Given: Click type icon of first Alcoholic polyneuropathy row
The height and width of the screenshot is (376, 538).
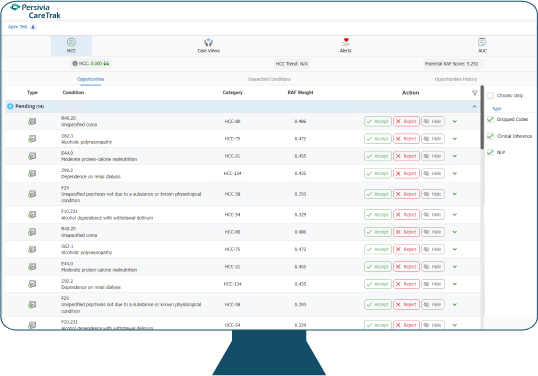Looking at the screenshot, I should point(32,139).
